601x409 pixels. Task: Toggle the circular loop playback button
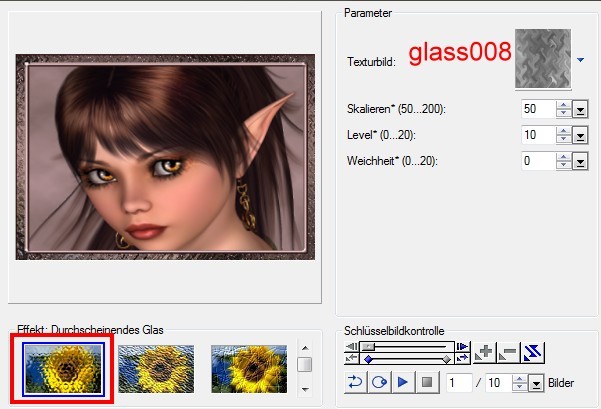(x=379, y=382)
